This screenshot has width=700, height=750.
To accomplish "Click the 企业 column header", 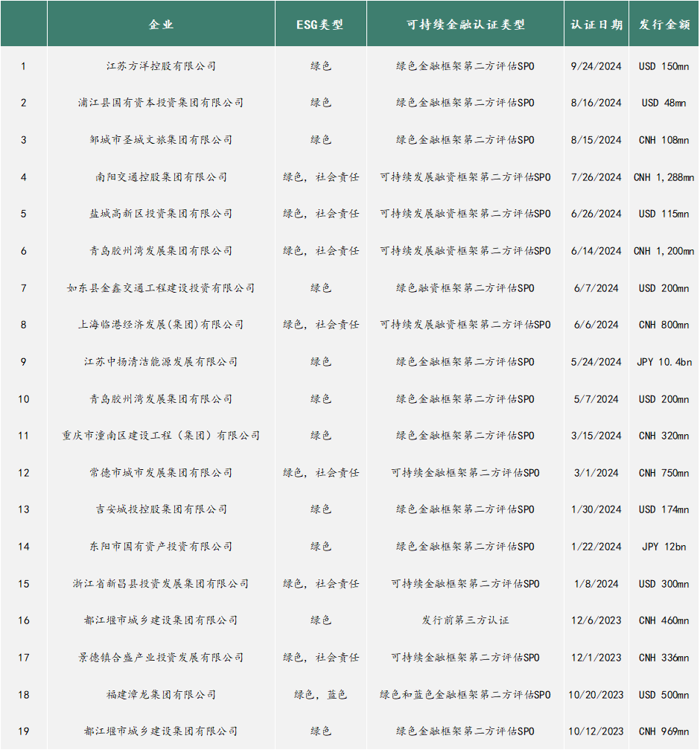I will (161, 24).
